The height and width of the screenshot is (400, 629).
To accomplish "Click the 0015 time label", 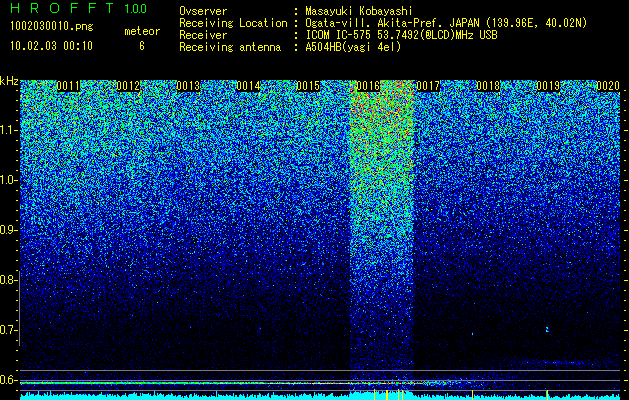I will click(308, 86).
